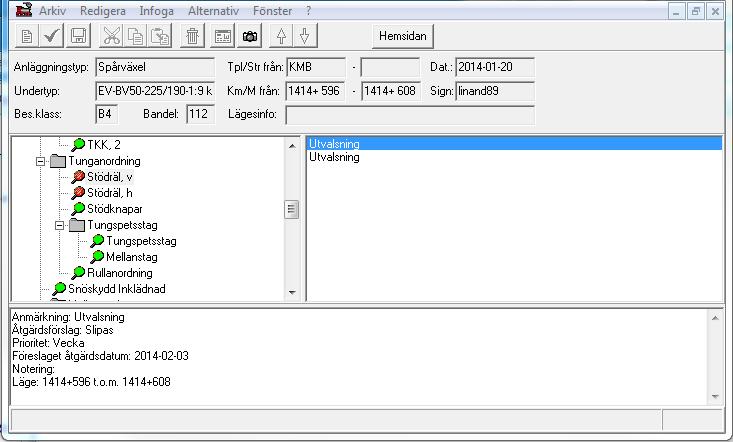Select the second unhighlighted Utvalsning entry
This screenshot has height=442, width=733.
pos(514,157)
